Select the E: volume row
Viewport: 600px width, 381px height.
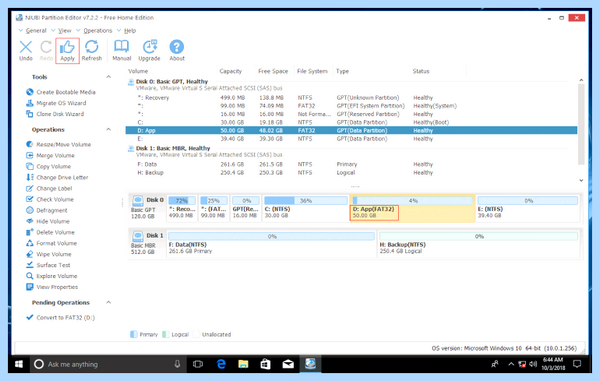pyautogui.click(x=351, y=139)
